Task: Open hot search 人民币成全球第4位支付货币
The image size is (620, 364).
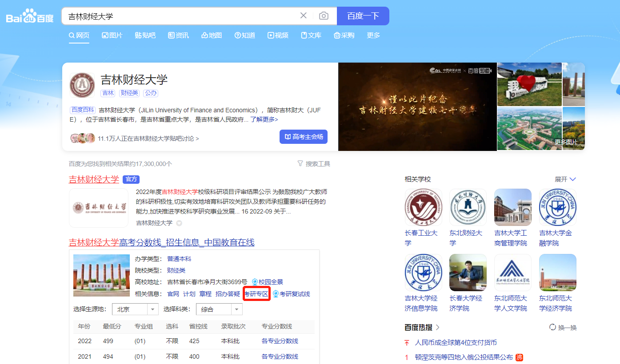Action: [x=456, y=343]
